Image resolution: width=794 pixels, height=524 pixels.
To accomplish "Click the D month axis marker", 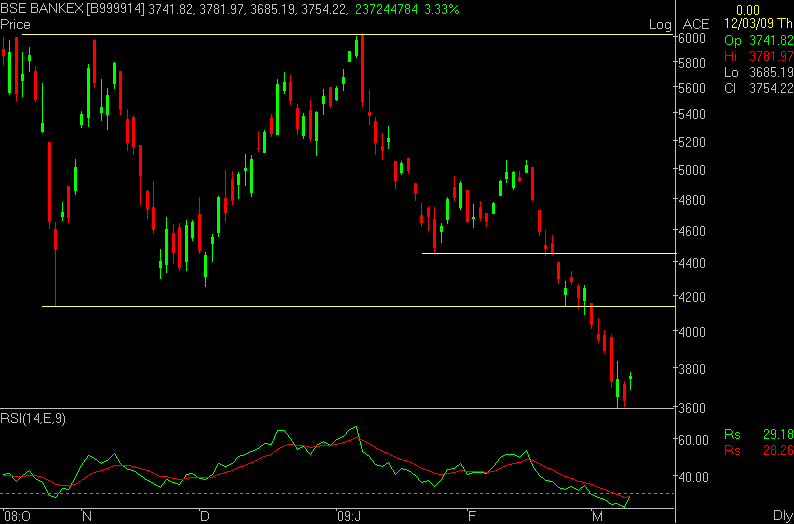I will point(205,516).
